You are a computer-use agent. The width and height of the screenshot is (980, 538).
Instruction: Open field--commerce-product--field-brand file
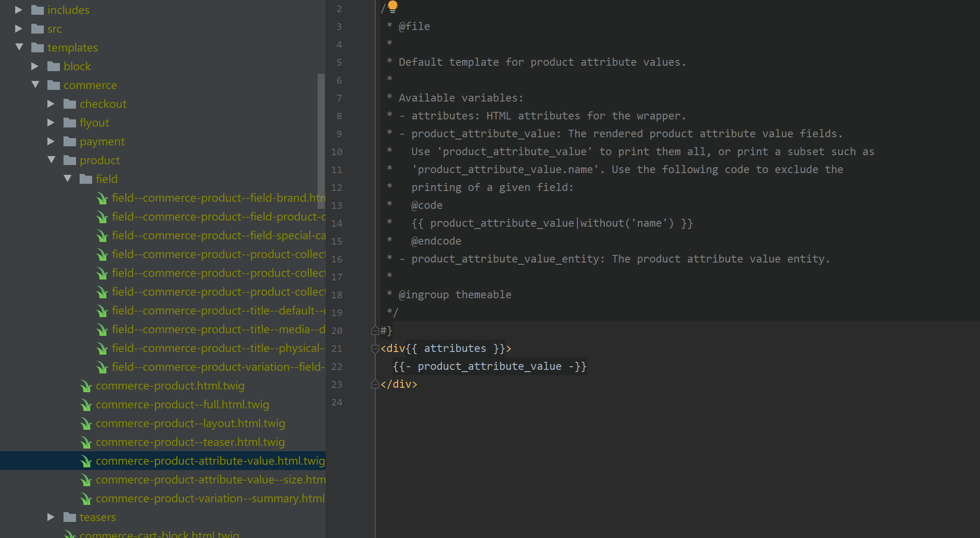(x=219, y=198)
